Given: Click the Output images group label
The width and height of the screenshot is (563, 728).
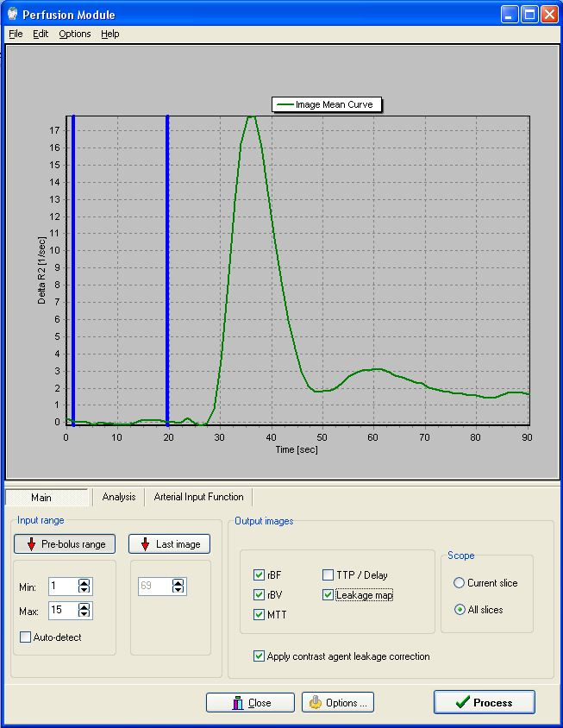Looking at the screenshot, I should pos(264,521).
